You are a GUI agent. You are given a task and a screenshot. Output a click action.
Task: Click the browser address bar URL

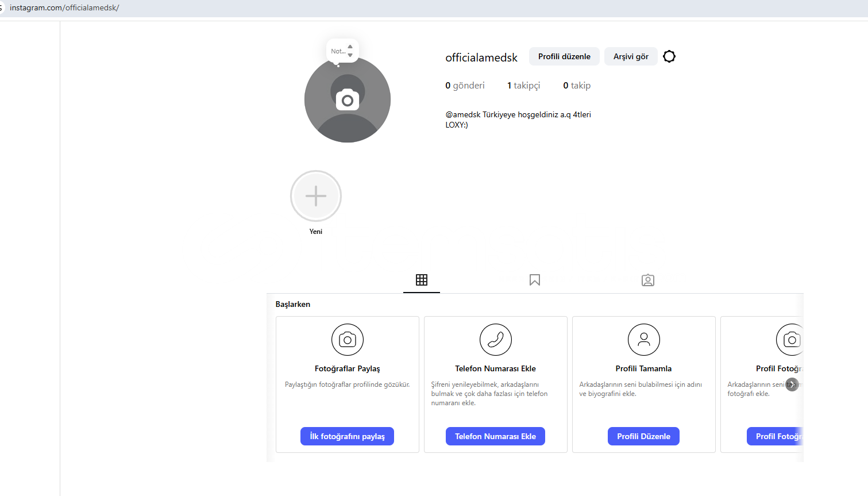click(64, 8)
